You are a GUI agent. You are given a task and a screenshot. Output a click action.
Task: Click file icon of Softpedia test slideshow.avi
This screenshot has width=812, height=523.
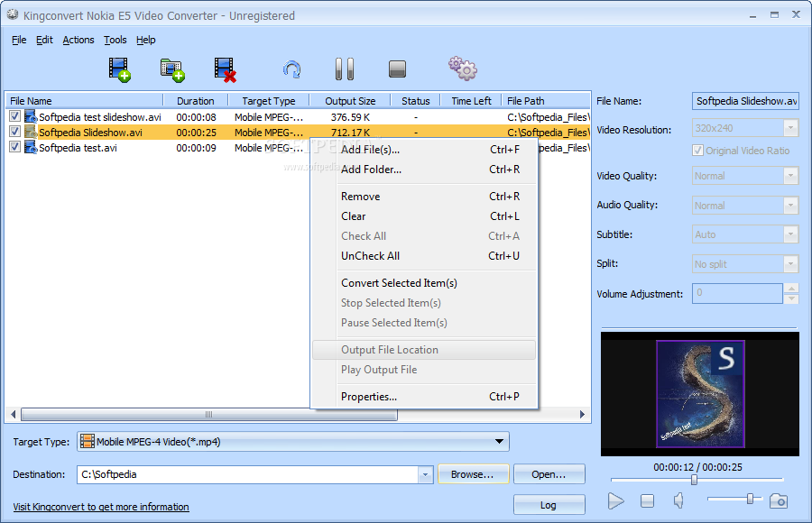tap(31, 116)
